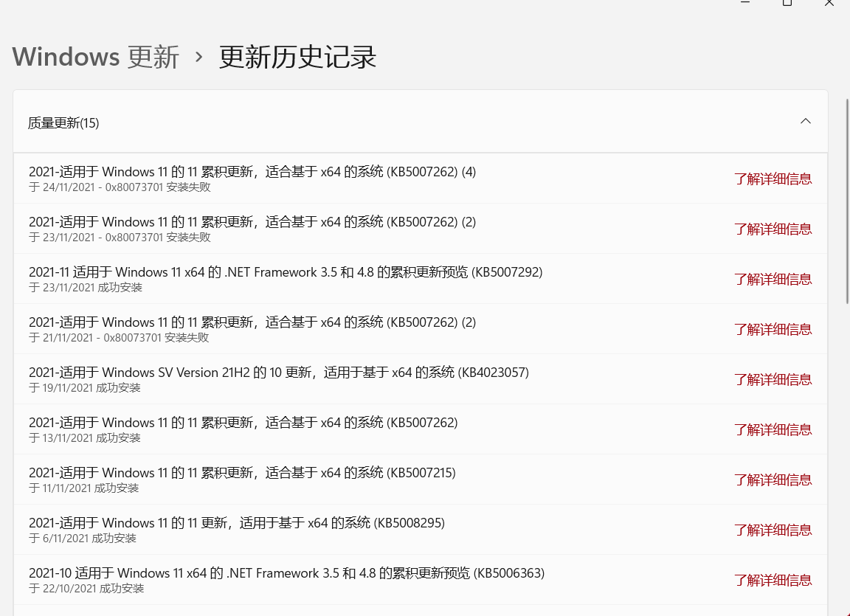The image size is (850, 616).
Task: Select KB5007262 (2) title above the 21/11/2021 failure
Action: click(252, 322)
